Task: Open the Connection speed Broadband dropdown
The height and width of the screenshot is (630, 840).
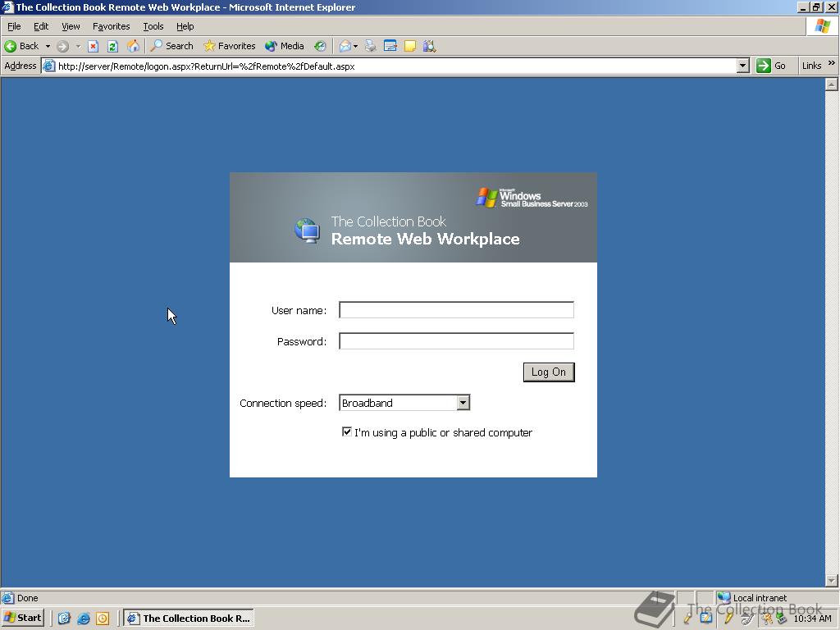Action: (x=404, y=403)
